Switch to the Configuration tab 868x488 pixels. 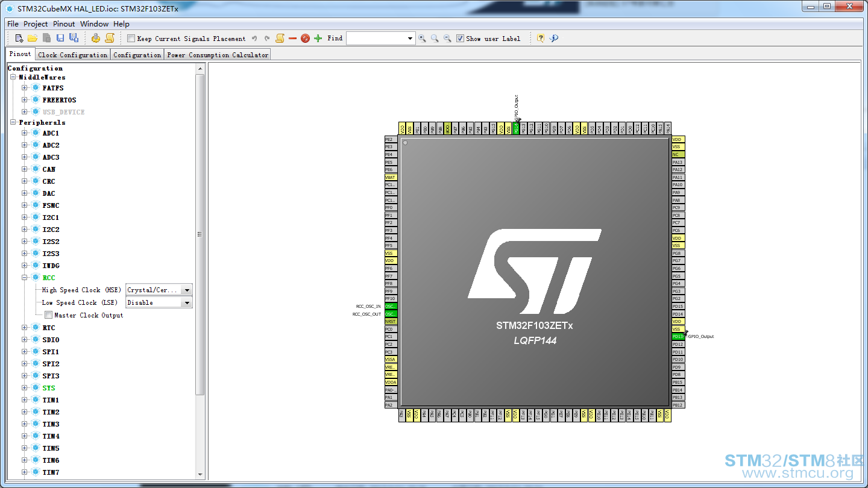137,55
